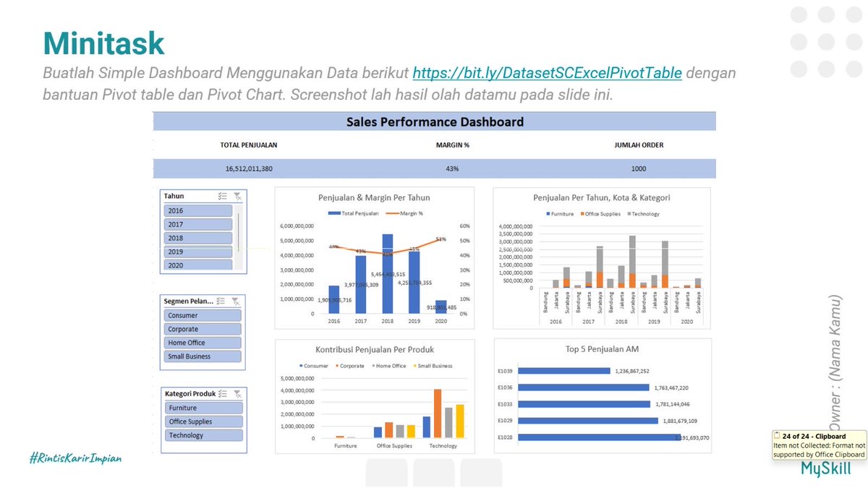Click the 1,881,679,109 data label
Viewport: 868px width, 488px height.
680,421
